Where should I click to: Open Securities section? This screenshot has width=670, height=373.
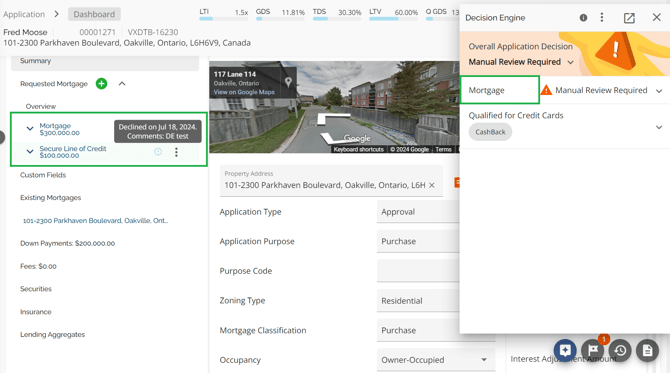coord(36,289)
